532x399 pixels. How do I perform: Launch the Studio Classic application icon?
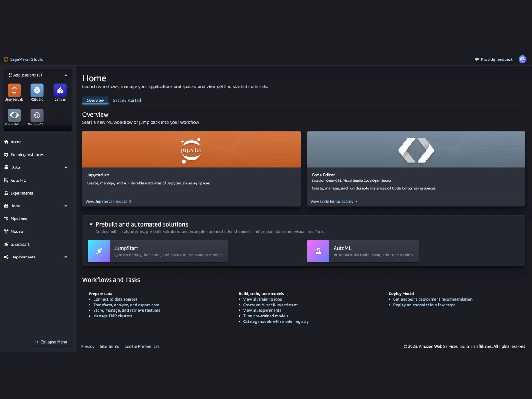point(37,116)
